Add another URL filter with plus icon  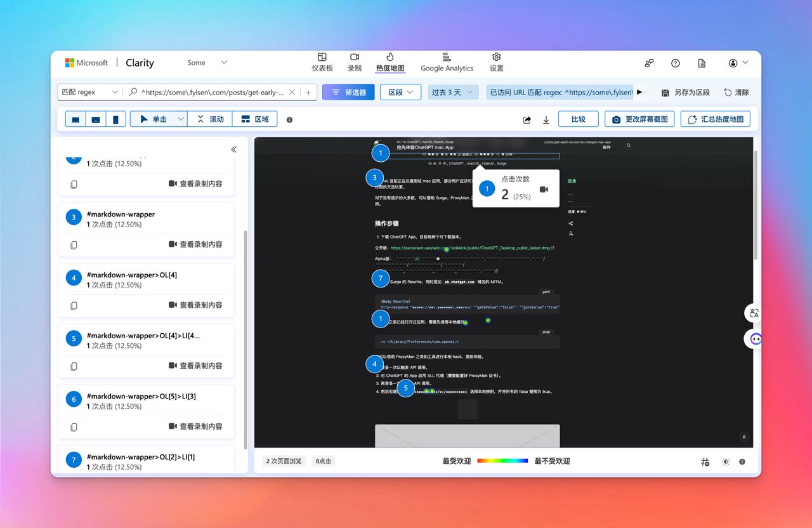(x=308, y=92)
